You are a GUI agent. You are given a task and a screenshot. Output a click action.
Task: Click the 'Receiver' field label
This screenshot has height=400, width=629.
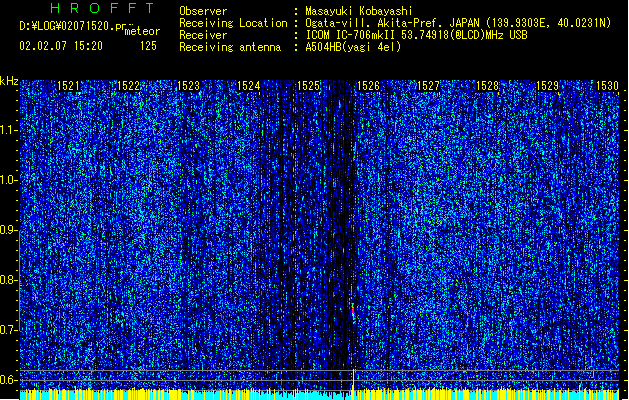coord(203,35)
